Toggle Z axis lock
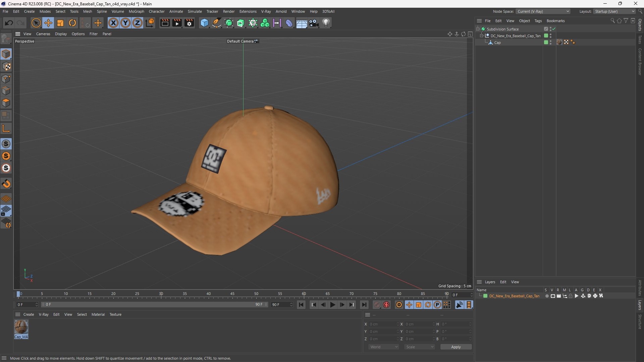Viewport: 644px width, 362px height. (x=138, y=23)
